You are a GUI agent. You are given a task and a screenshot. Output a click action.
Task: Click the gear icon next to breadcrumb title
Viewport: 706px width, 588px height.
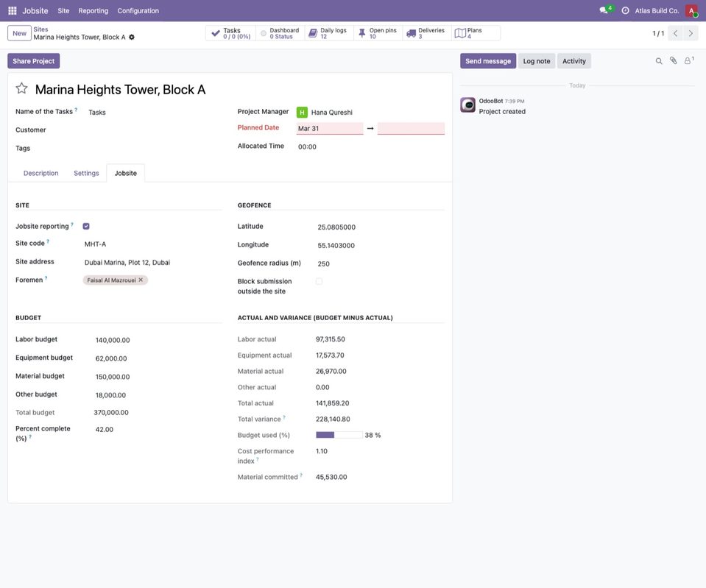(x=132, y=38)
